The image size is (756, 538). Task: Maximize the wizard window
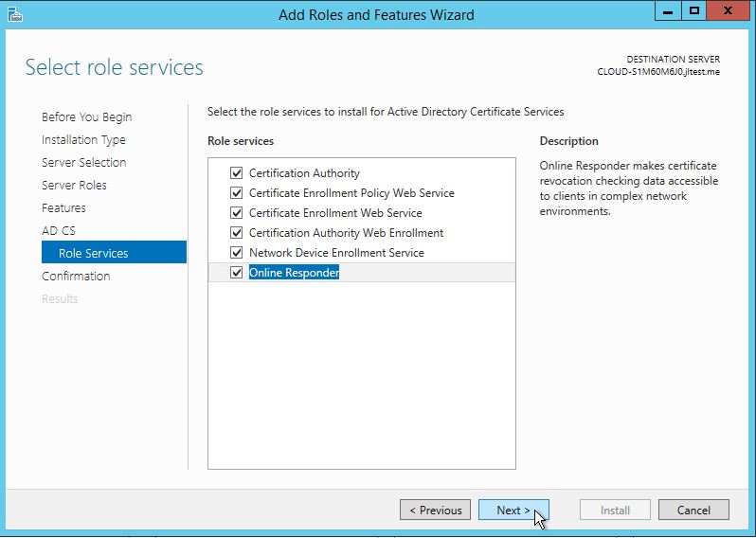coord(693,10)
